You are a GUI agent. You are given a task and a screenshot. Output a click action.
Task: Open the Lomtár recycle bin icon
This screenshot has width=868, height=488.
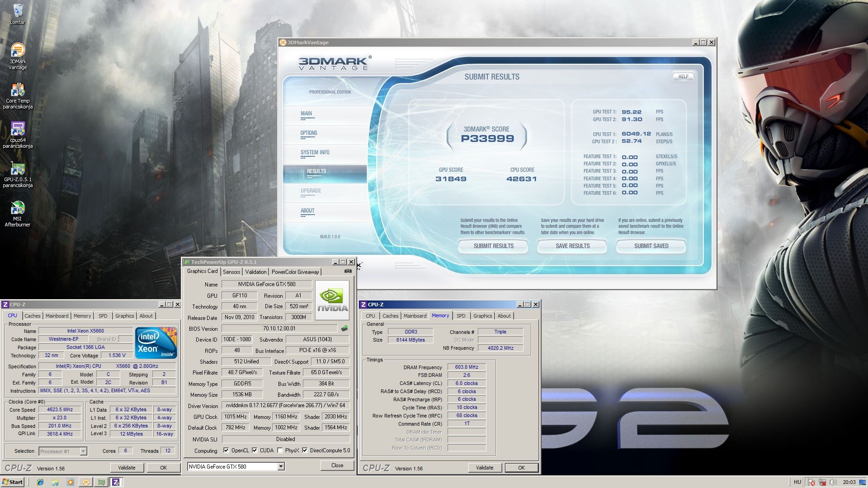click(18, 14)
